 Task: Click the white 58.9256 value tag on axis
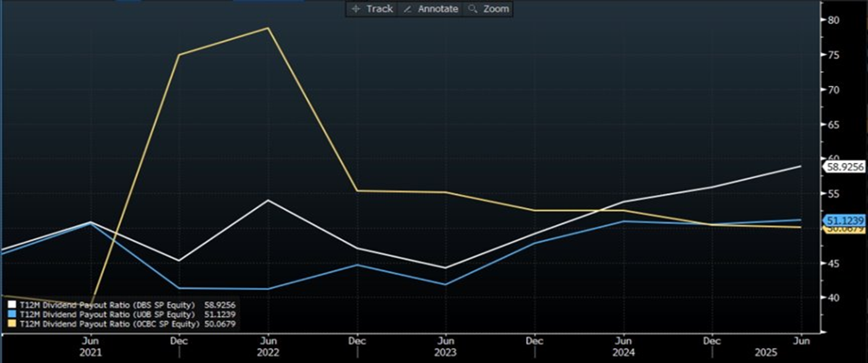click(844, 167)
